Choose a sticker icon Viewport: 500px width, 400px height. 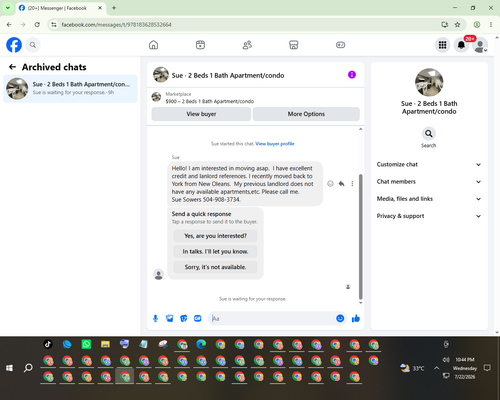point(184,318)
